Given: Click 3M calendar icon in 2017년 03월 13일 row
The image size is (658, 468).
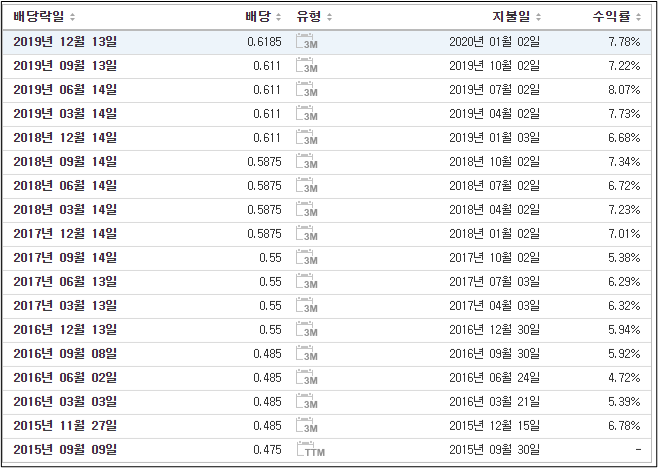Looking at the screenshot, I should pos(306,306).
